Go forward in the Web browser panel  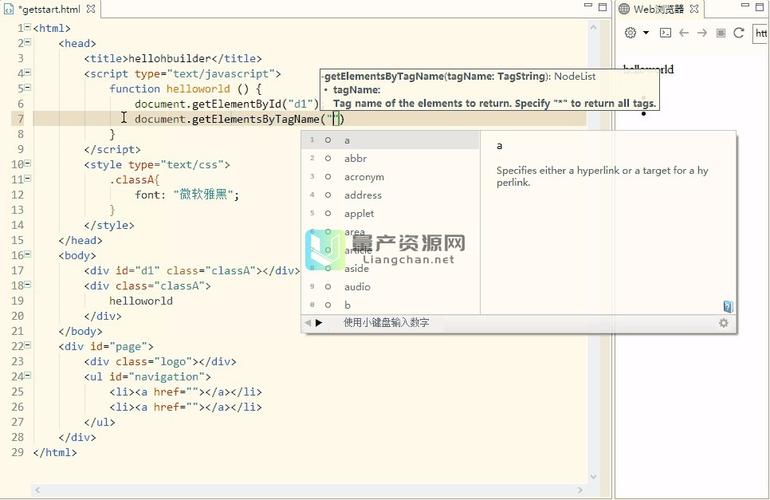[x=702, y=33]
